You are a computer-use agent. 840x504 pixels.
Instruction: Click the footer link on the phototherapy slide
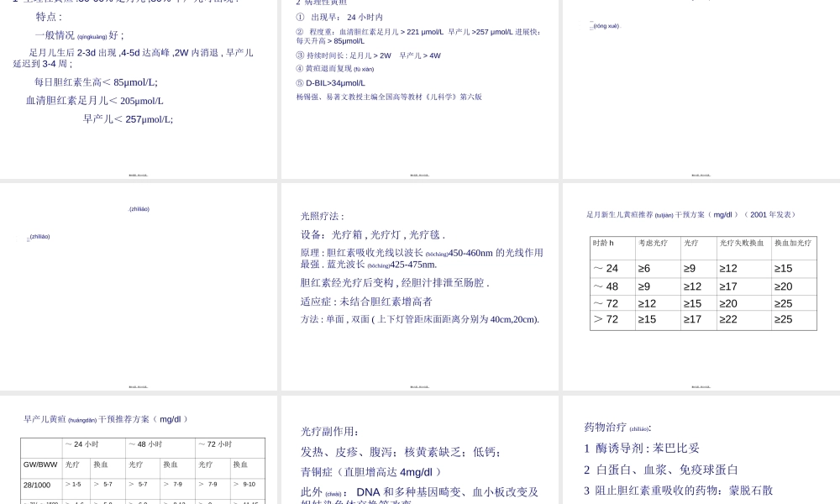(419, 387)
